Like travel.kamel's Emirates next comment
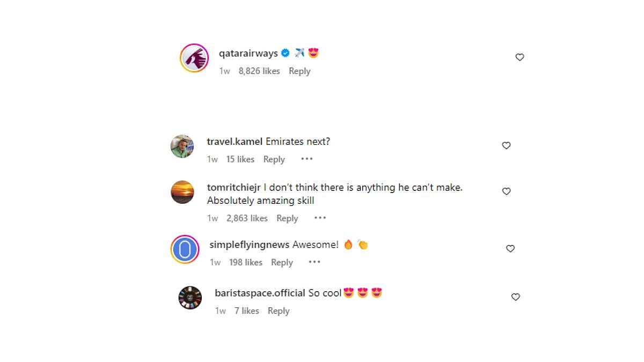 506,145
